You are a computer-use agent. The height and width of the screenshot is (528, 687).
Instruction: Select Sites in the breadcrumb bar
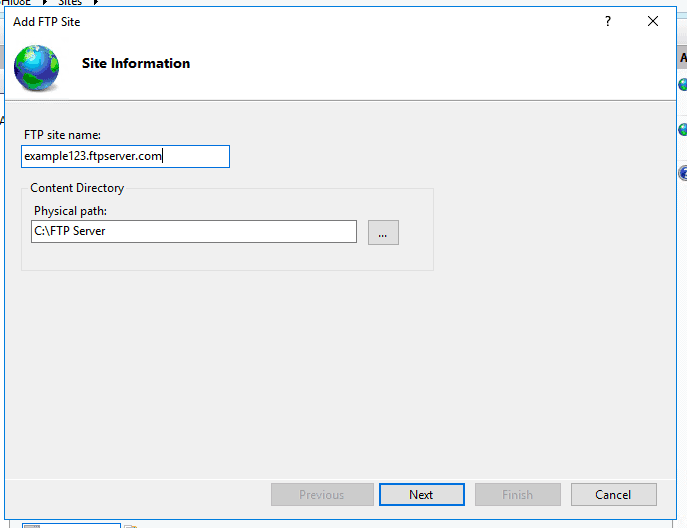(x=70, y=2)
